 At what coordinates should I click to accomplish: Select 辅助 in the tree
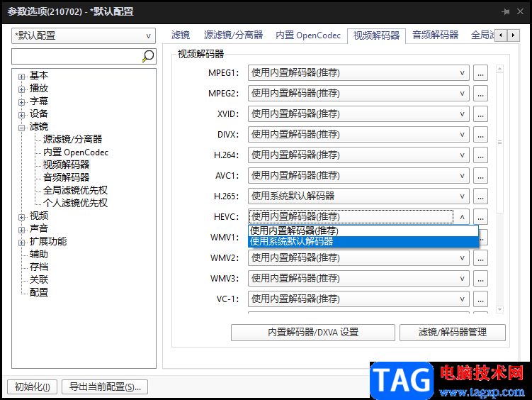tap(39, 255)
